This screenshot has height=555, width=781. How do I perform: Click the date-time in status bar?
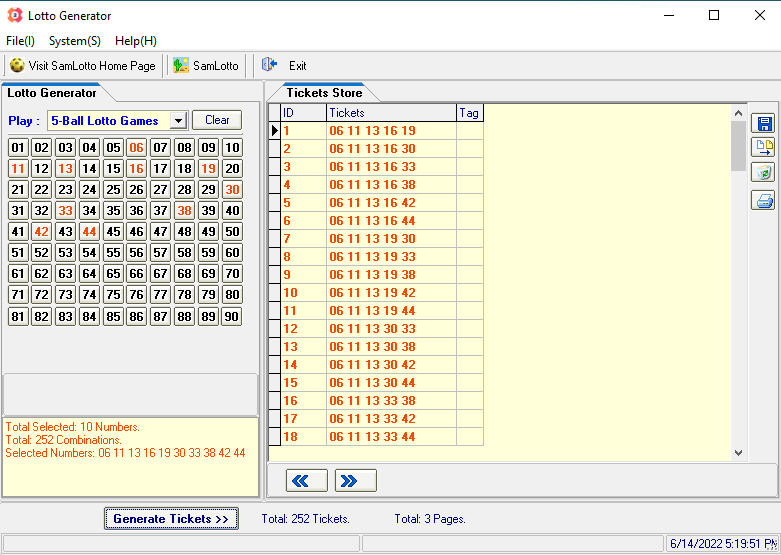(x=722, y=543)
